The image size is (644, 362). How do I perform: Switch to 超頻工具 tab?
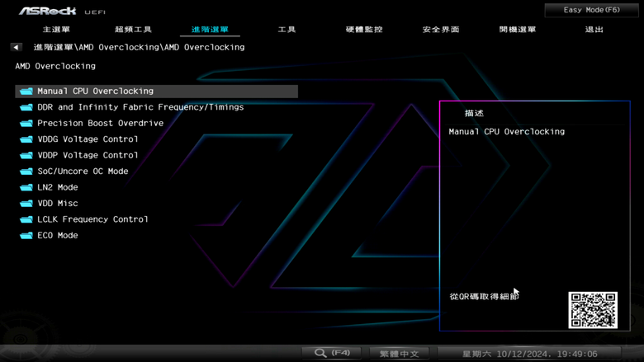(133, 30)
